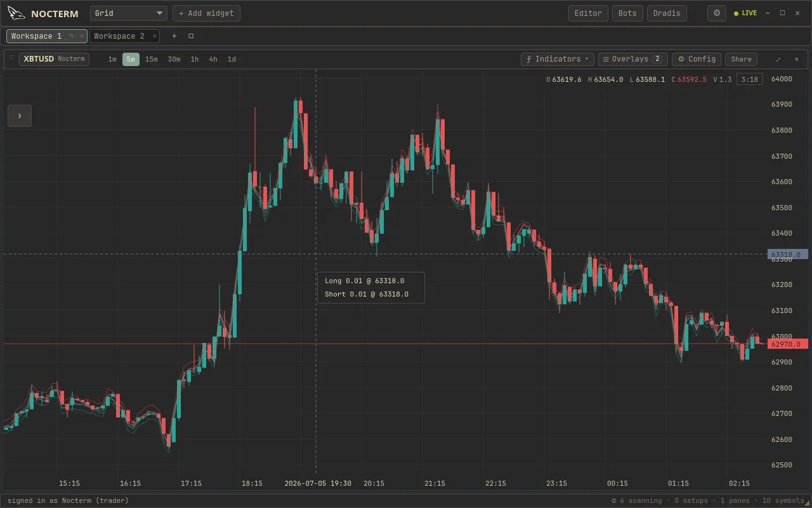Viewport: 812px width, 508px height.
Task: Expand chart pane to fullscreen
Action: click(778, 59)
